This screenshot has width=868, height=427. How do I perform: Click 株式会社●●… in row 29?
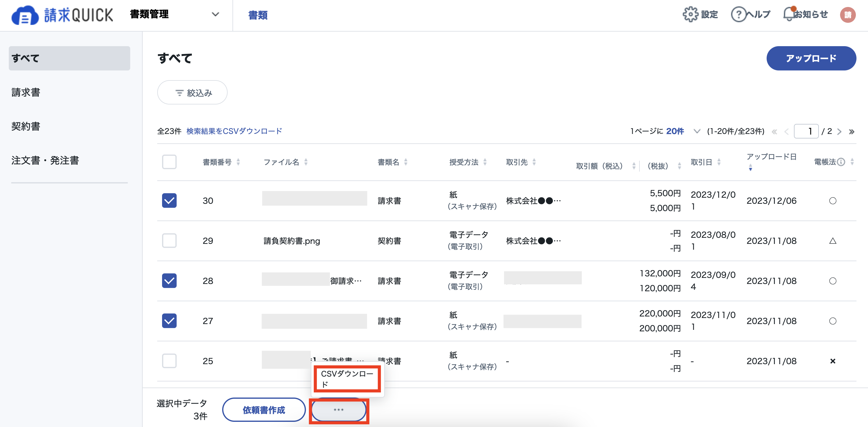(534, 241)
